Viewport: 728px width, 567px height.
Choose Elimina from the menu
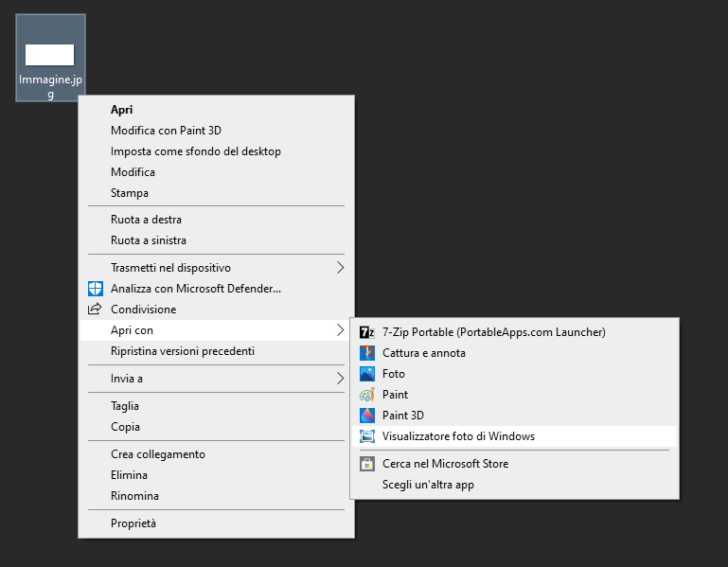point(217,475)
